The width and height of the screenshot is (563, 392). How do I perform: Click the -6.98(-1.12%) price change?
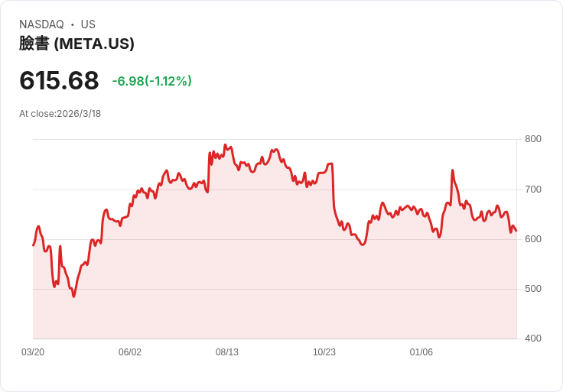[x=151, y=81]
